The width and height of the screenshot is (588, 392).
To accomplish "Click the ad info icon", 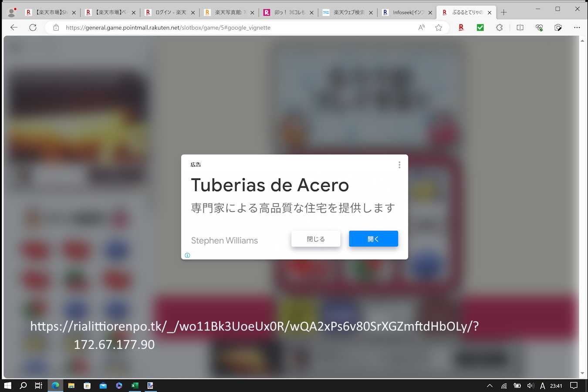I will pos(187,255).
